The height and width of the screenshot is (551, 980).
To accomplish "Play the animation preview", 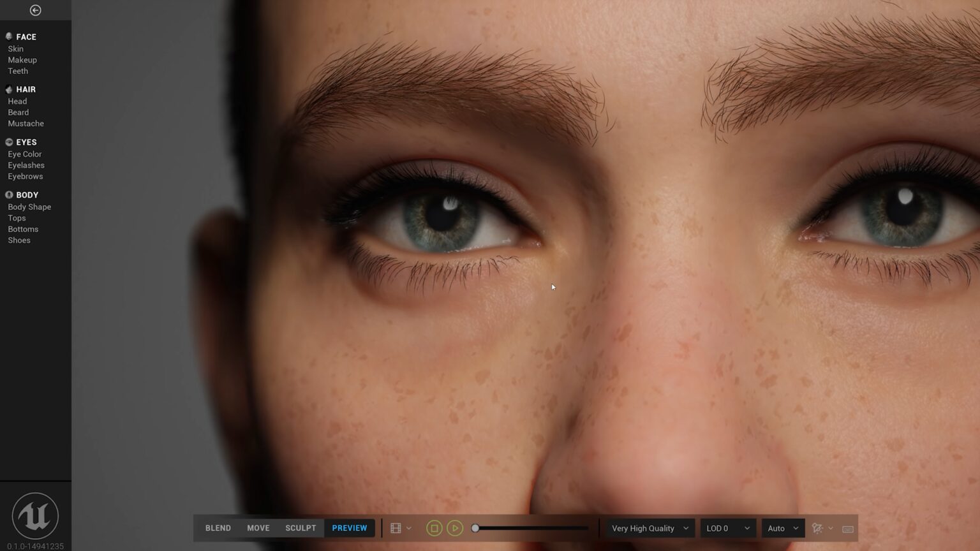I will click(x=455, y=528).
